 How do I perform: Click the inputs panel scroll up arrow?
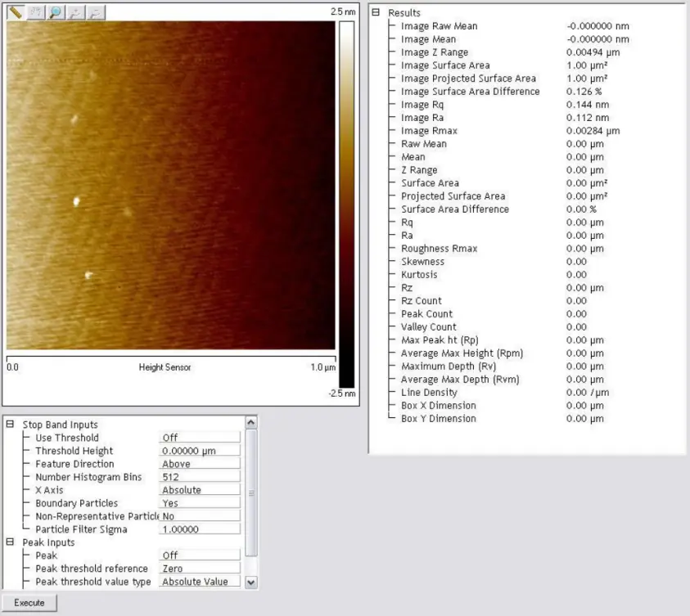(250, 423)
